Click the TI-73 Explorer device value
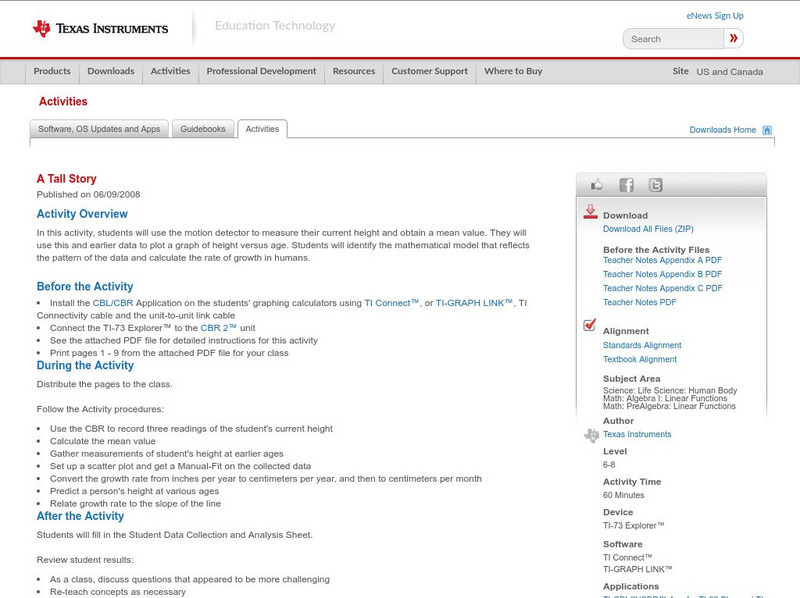The width and height of the screenshot is (800, 598). tap(634, 526)
